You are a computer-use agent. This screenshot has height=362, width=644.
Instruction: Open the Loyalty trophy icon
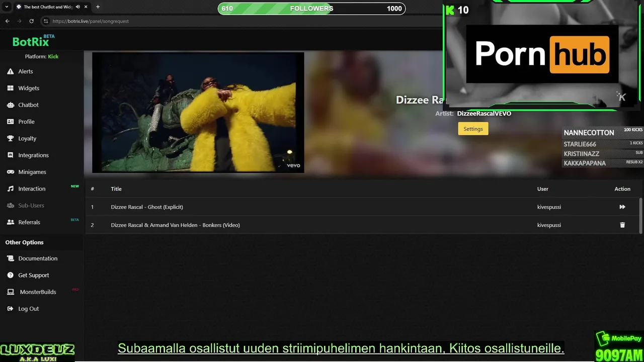point(10,138)
